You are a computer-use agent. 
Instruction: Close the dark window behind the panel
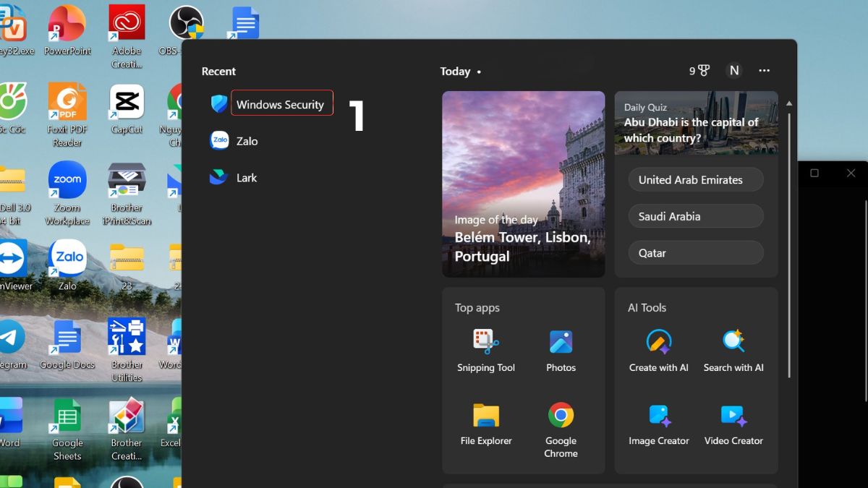point(851,173)
